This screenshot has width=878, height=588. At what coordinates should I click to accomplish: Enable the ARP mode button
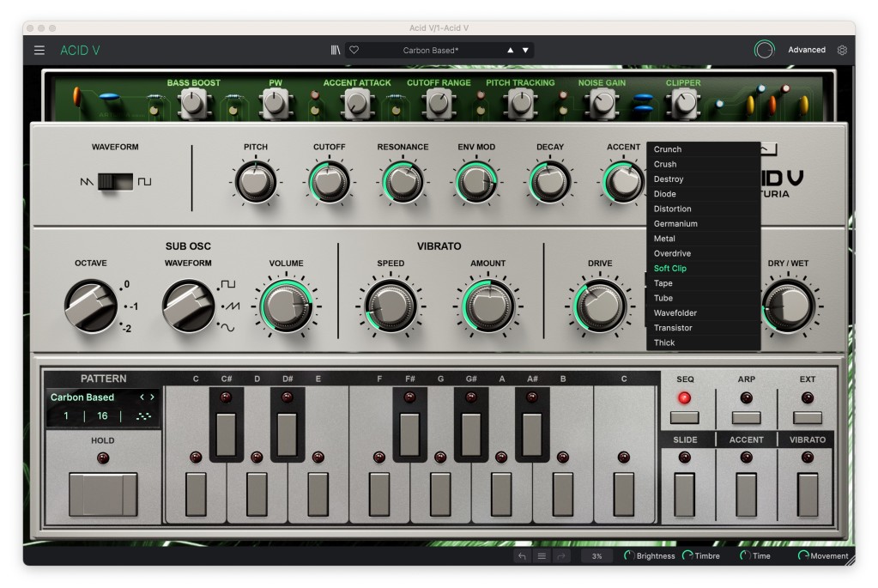746,417
